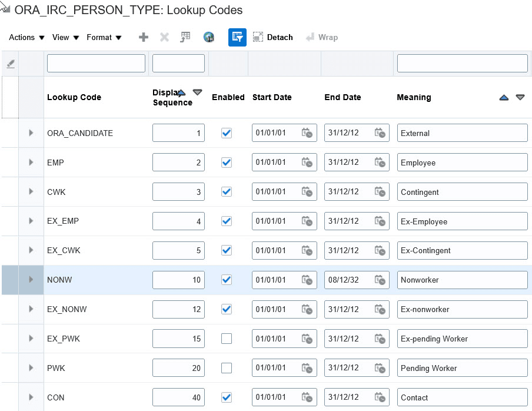
Task: Sort Display Sequence column descending
Action: (198, 92)
